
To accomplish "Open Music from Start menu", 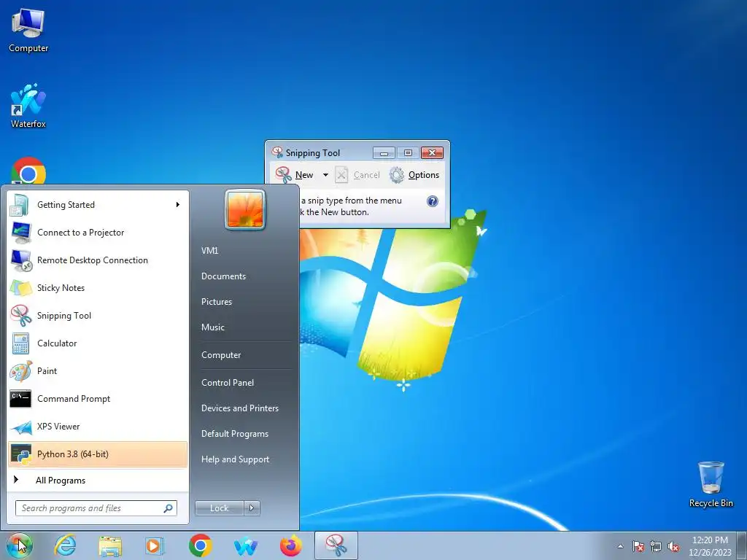I will click(212, 327).
